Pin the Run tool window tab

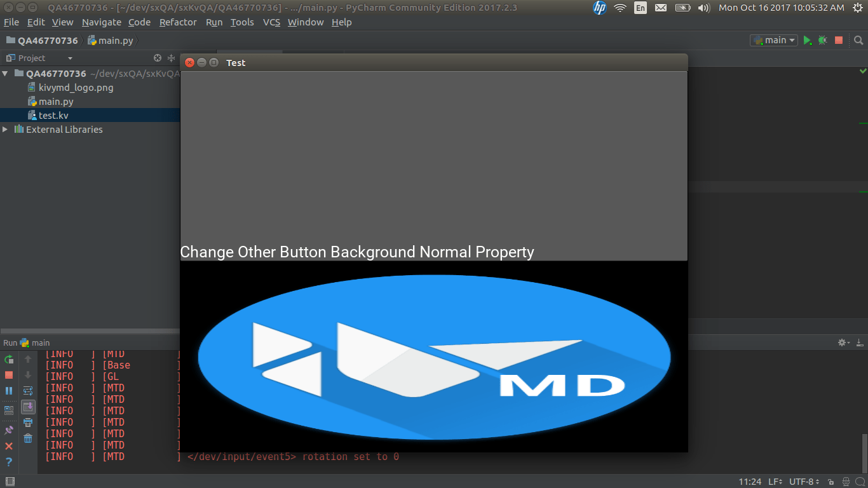tap(8, 430)
